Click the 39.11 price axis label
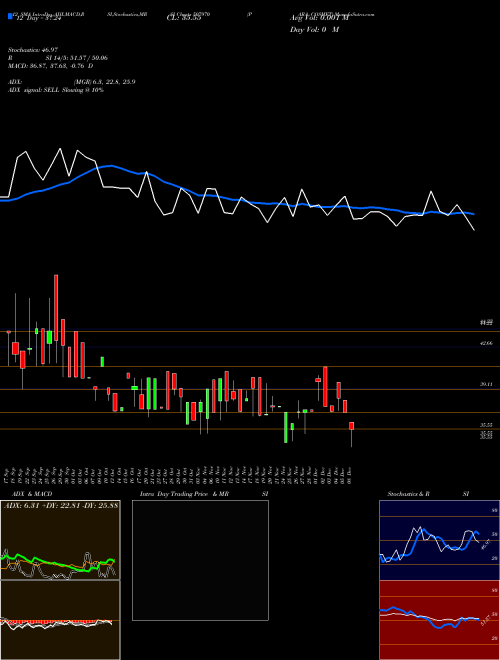 pyautogui.click(x=486, y=384)
